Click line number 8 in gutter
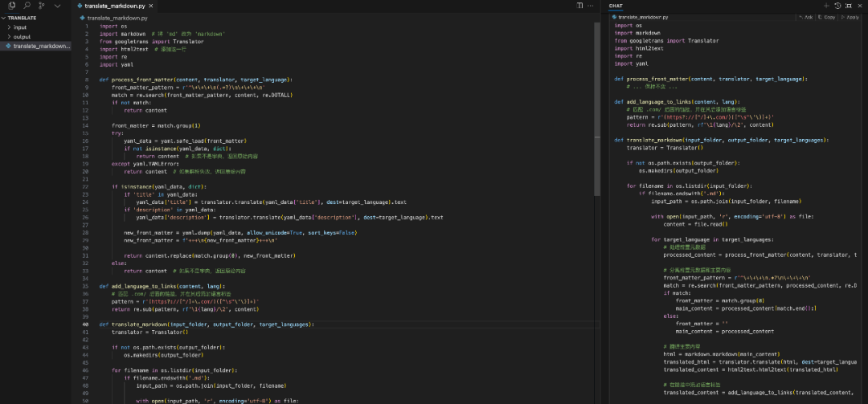This screenshot has width=868, height=404. point(87,80)
